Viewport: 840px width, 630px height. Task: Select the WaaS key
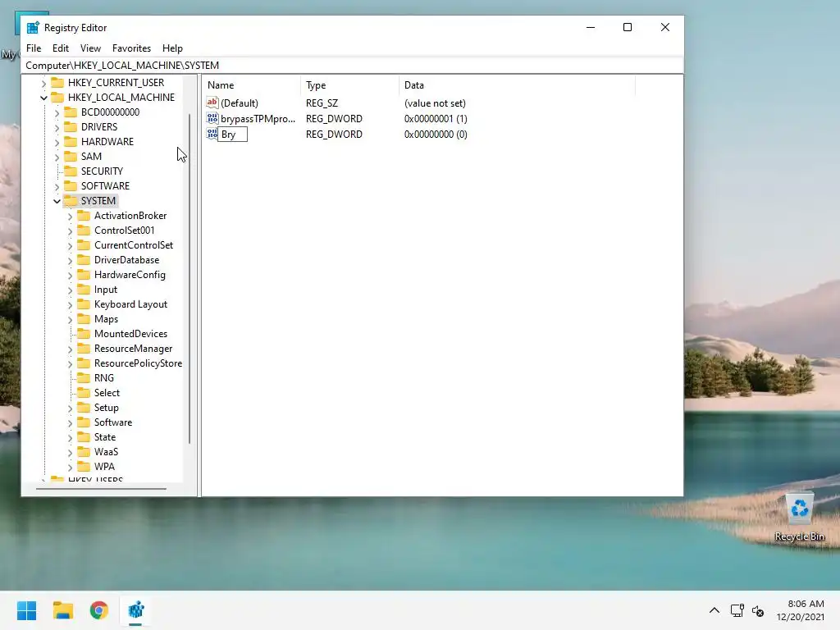pyautogui.click(x=106, y=452)
